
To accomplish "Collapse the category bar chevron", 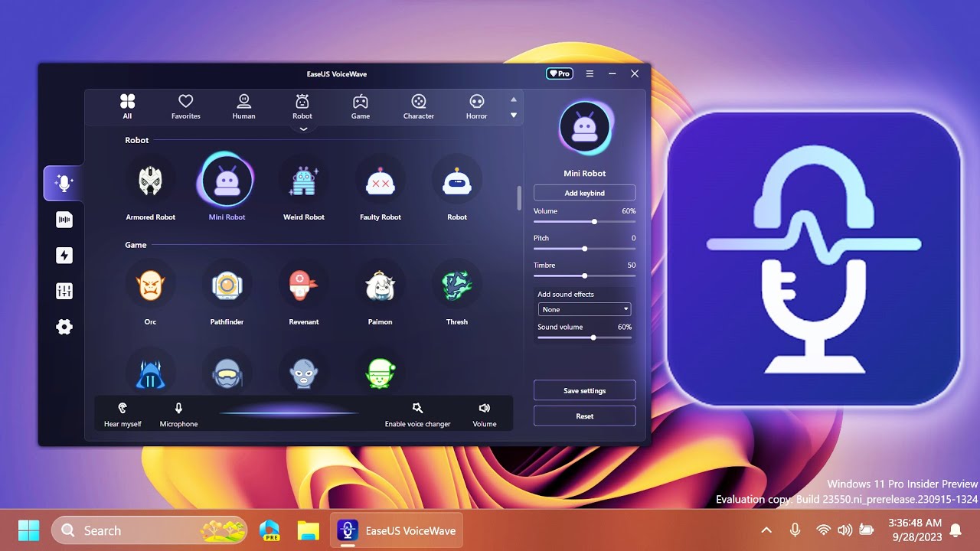I will (303, 129).
